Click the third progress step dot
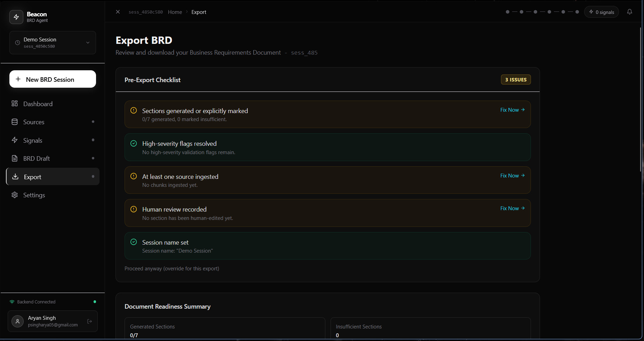The height and width of the screenshot is (341, 644). (x=535, y=12)
